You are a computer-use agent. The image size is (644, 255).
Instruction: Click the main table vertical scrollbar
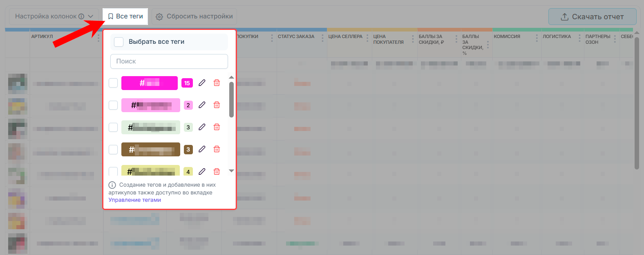(x=637, y=103)
